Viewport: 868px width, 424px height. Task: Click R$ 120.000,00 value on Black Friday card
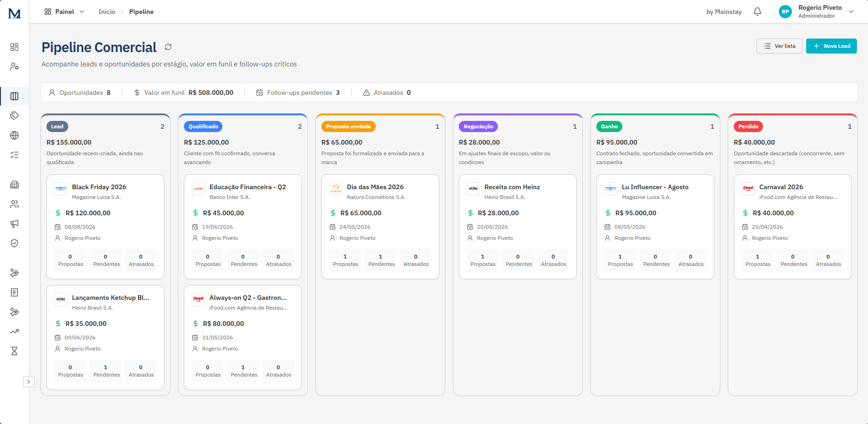tap(88, 213)
